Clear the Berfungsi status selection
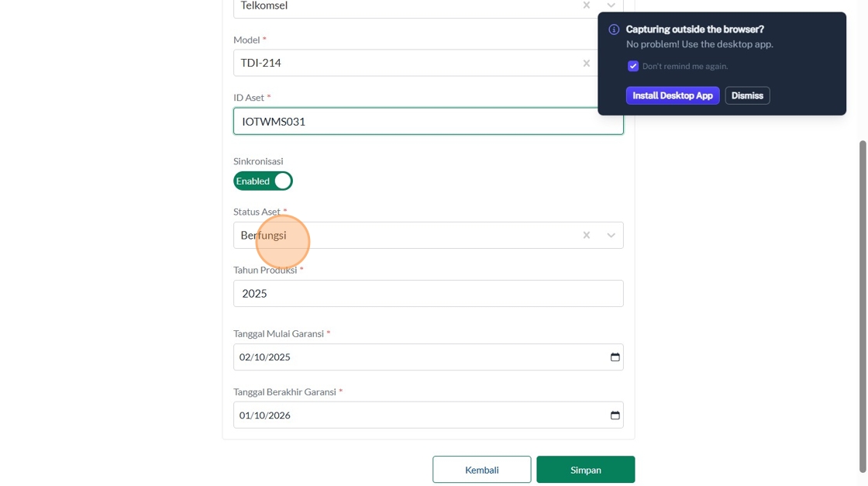868x486 pixels. 587,236
